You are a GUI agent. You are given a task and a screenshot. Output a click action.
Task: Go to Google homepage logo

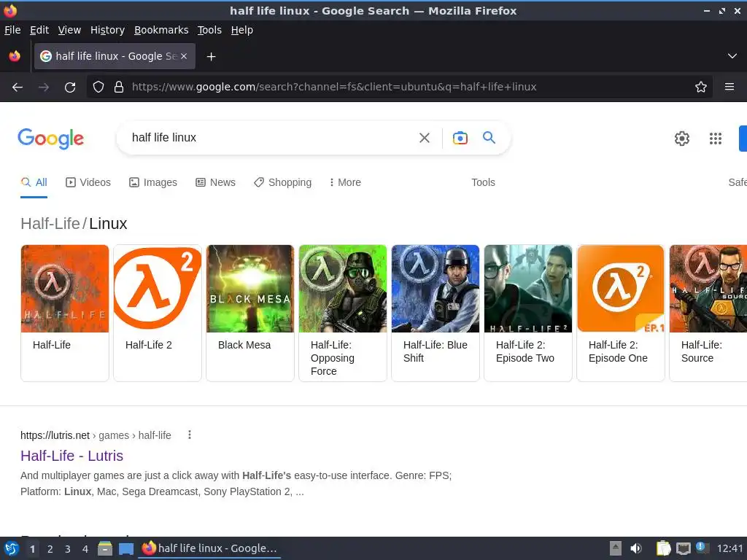50,139
